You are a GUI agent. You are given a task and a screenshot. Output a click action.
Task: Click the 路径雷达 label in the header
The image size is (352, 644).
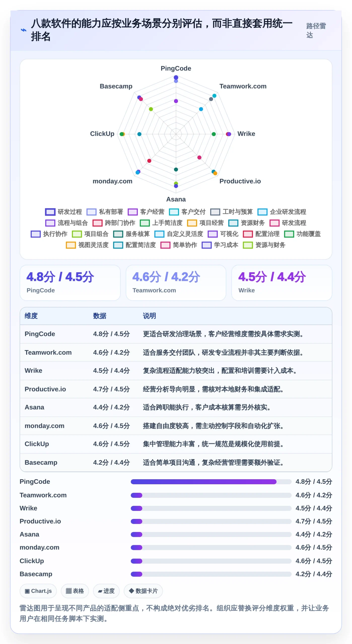pyautogui.click(x=316, y=30)
